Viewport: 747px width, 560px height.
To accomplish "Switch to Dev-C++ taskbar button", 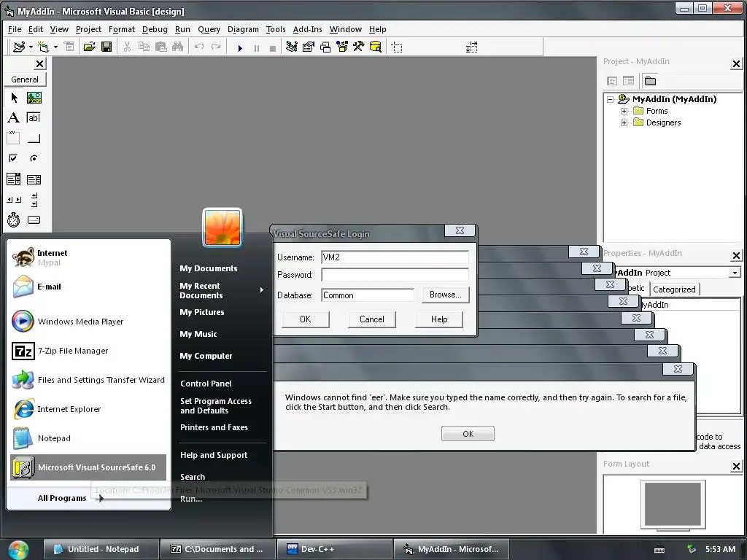I will (x=334, y=549).
